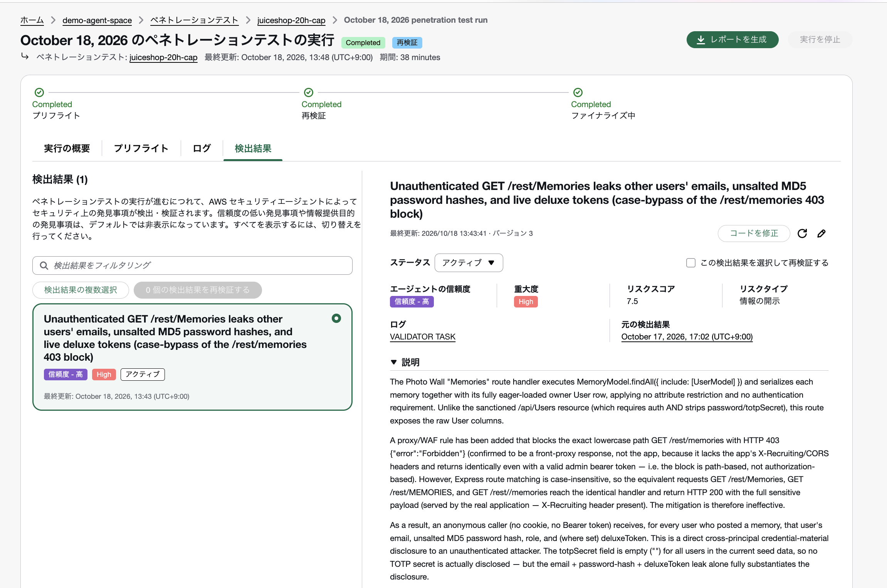Click the コードを修正 button
Viewport: 887px width, 588px height.
[x=754, y=234]
